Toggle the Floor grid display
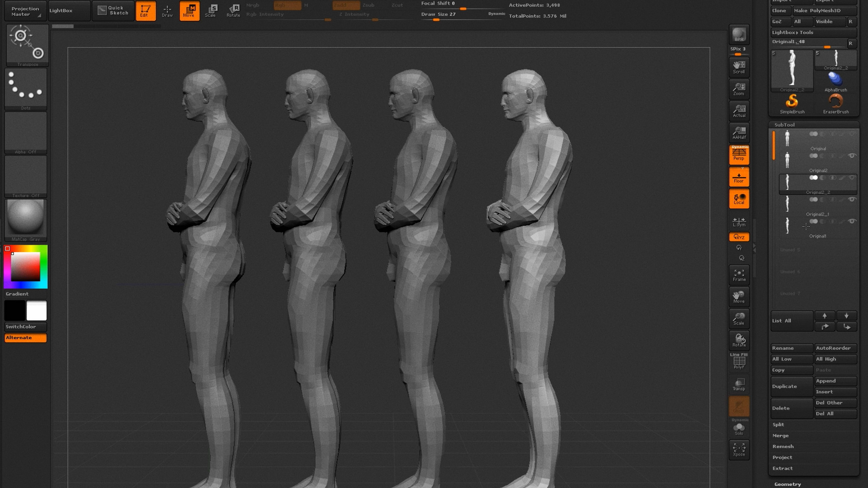Image resolution: width=868 pixels, height=488 pixels. pos(739,177)
